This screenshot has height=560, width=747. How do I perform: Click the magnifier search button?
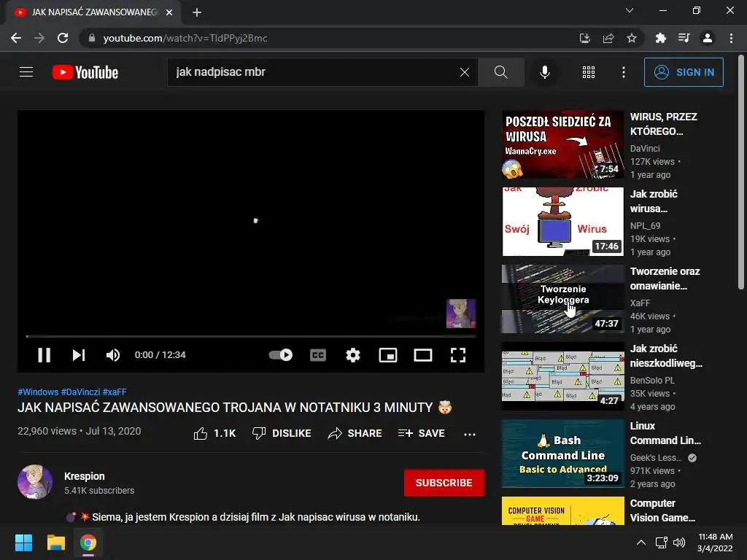coord(500,72)
